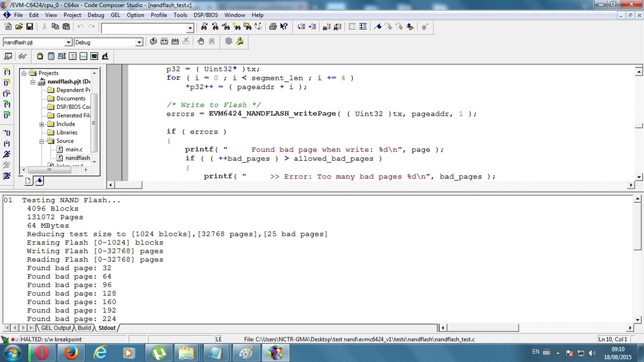Compile file using the compile icon
Image resolution: width=644 pixels, height=362 pixels.
tap(153, 41)
